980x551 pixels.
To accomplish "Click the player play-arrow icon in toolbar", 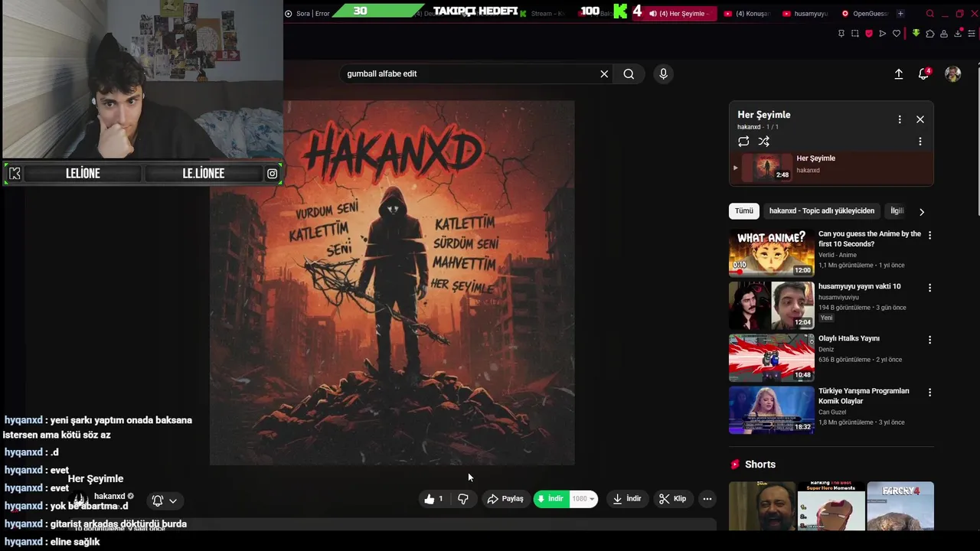I will [x=883, y=34].
